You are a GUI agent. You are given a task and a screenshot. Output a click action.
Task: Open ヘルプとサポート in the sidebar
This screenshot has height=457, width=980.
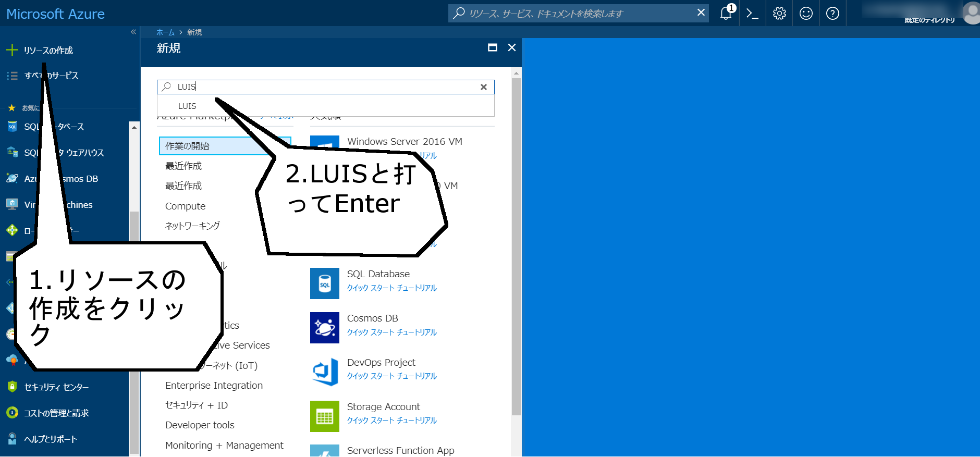click(51, 439)
